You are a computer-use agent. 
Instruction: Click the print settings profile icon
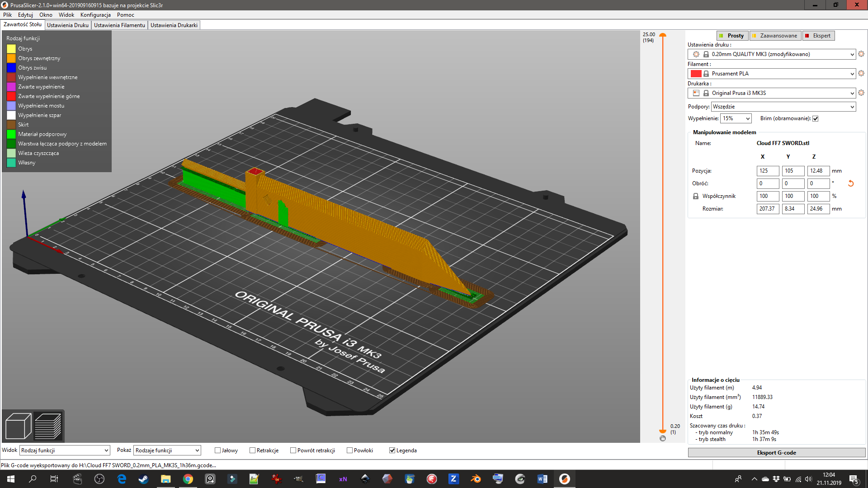click(694, 54)
